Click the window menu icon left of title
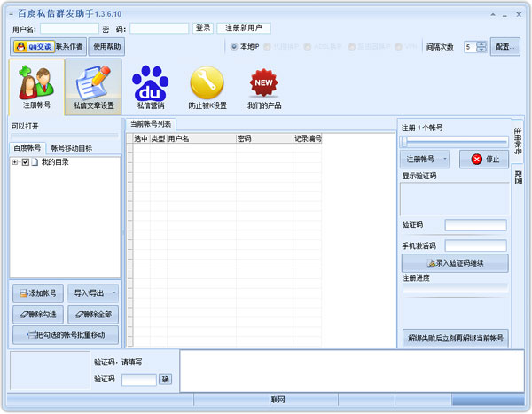 click(x=11, y=13)
